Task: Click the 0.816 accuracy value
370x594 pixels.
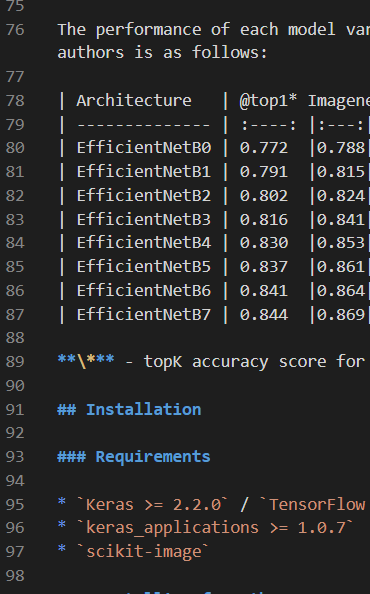Action: (264, 219)
